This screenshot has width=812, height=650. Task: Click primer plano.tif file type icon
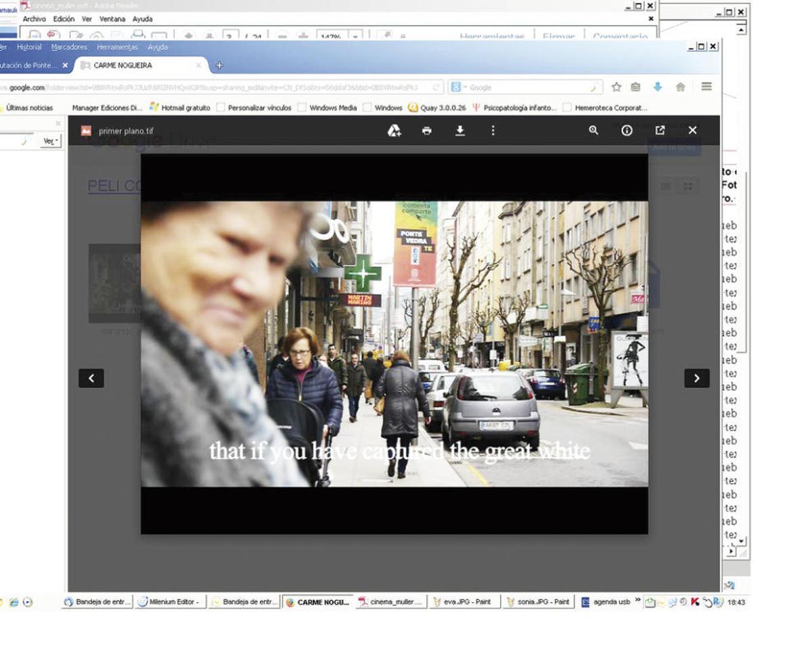click(x=86, y=131)
